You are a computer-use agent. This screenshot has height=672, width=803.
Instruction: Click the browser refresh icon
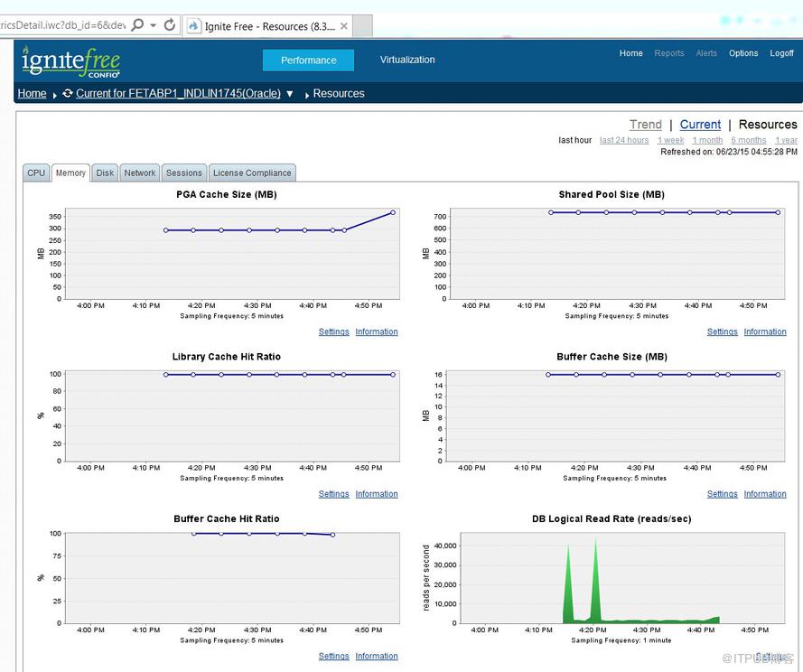pyautogui.click(x=170, y=24)
